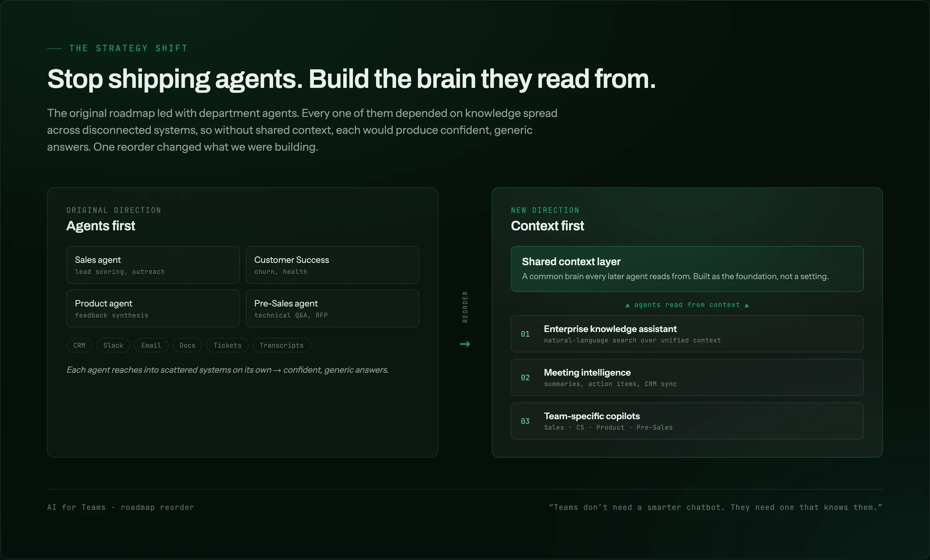
Task: Click the CRM tag chip
Action: point(79,345)
